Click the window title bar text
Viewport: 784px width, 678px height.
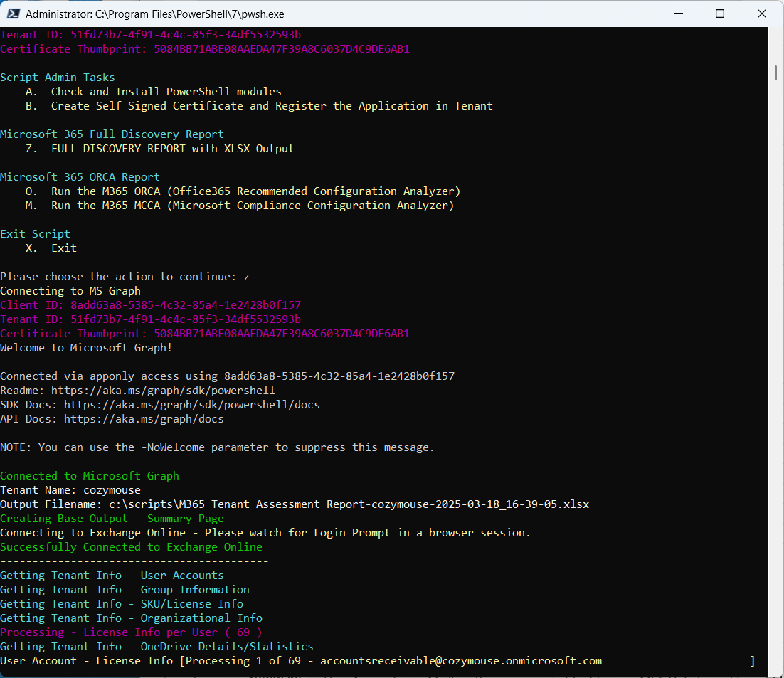pos(150,14)
